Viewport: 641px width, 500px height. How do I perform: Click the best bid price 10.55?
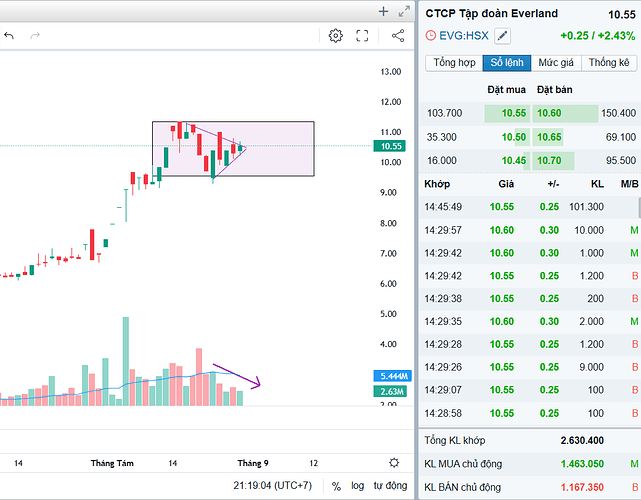point(514,114)
